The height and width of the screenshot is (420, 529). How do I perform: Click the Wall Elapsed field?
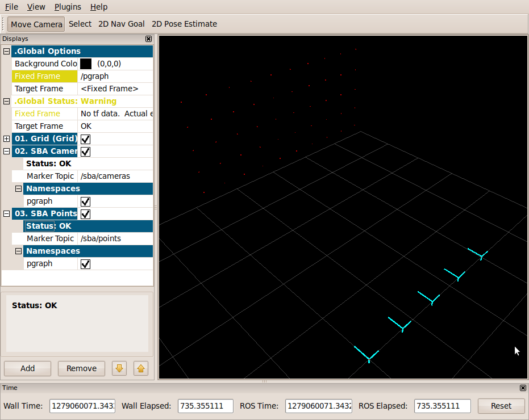(x=206, y=406)
